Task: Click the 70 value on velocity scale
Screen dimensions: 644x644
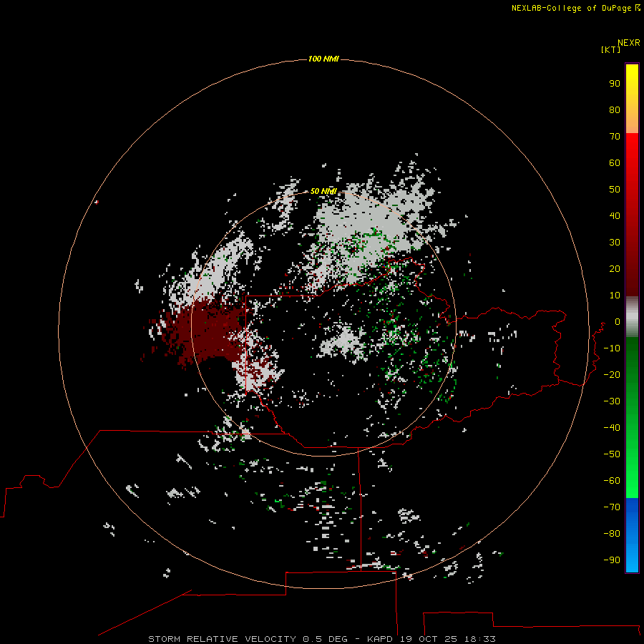Action: (x=615, y=137)
